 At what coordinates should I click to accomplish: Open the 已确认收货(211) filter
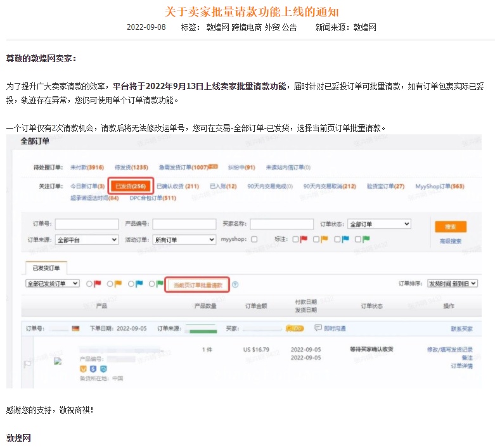click(177, 186)
